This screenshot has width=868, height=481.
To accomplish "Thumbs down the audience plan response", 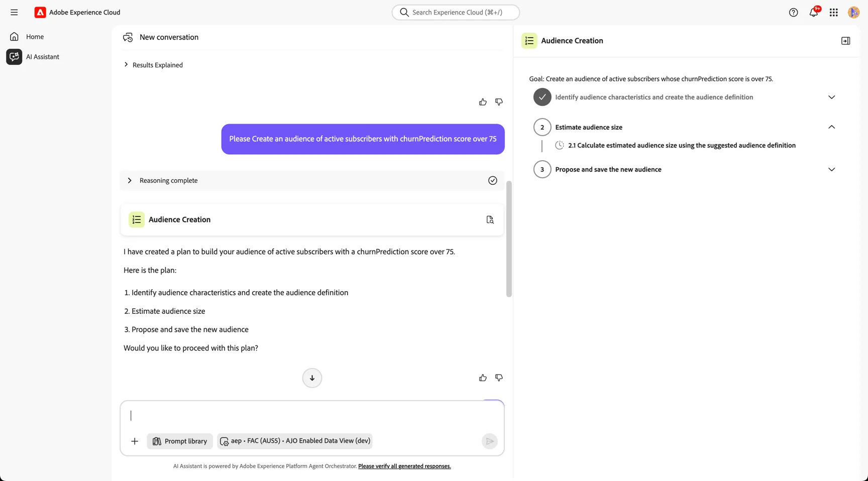I will point(499,378).
